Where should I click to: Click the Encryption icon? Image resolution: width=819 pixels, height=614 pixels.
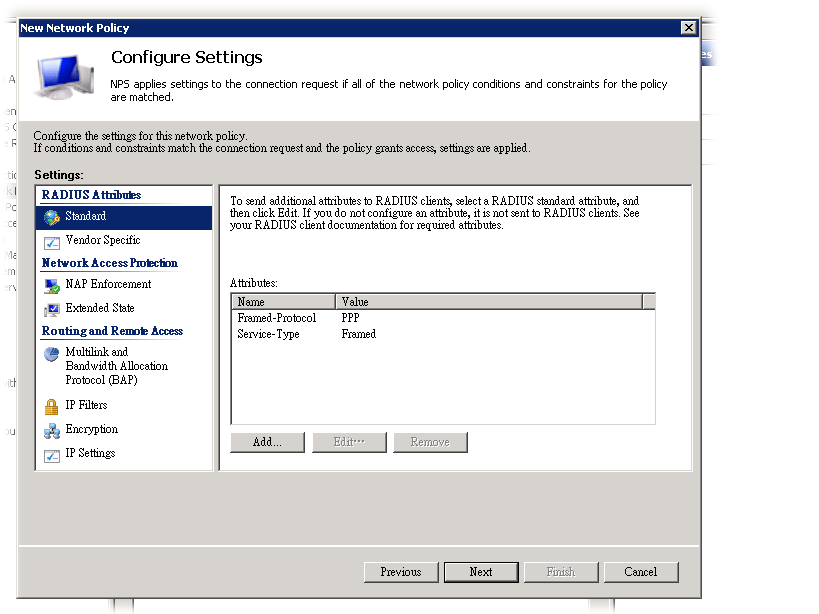(52, 430)
